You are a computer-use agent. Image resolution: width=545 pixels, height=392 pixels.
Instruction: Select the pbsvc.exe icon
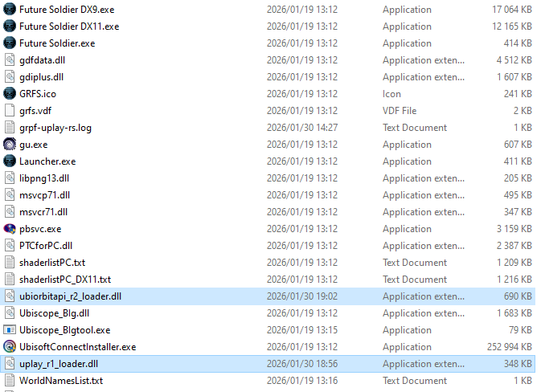pyautogui.click(x=10, y=229)
